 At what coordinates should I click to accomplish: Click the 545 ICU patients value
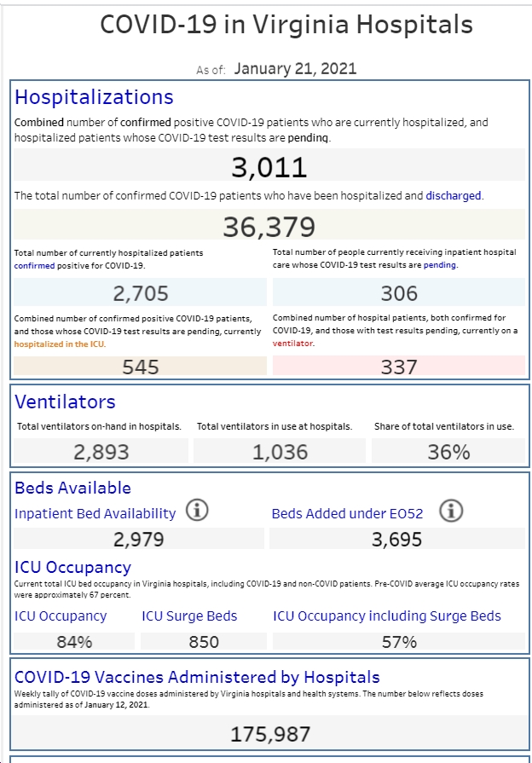[141, 367]
